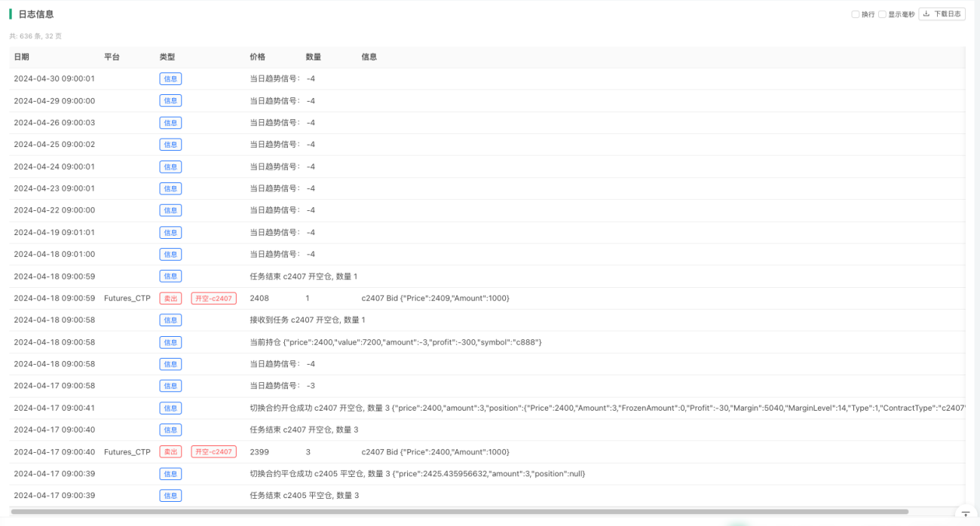Click 卖出 tag on 2024-04-18 09:00:59 row
Screen dimensions: 980x526
(170, 298)
